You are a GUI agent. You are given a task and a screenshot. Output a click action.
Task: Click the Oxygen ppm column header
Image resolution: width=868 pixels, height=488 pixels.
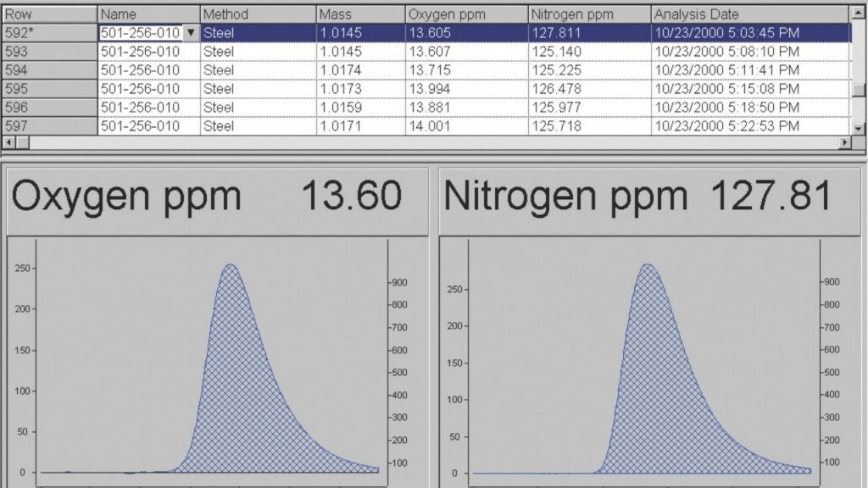467,14
